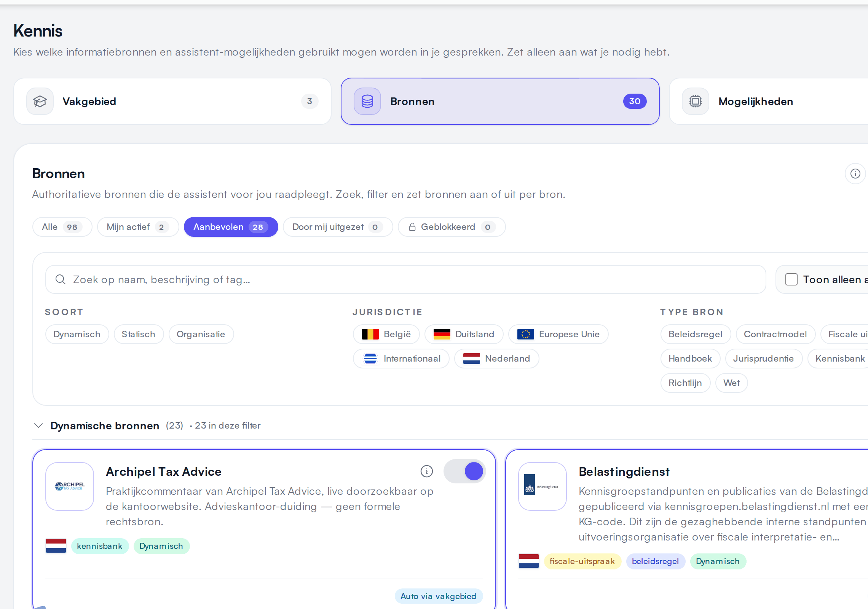The height and width of the screenshot is (609, 868).
Task: Click the Belastingdienst card title
Action: click(x=624, y=472)
